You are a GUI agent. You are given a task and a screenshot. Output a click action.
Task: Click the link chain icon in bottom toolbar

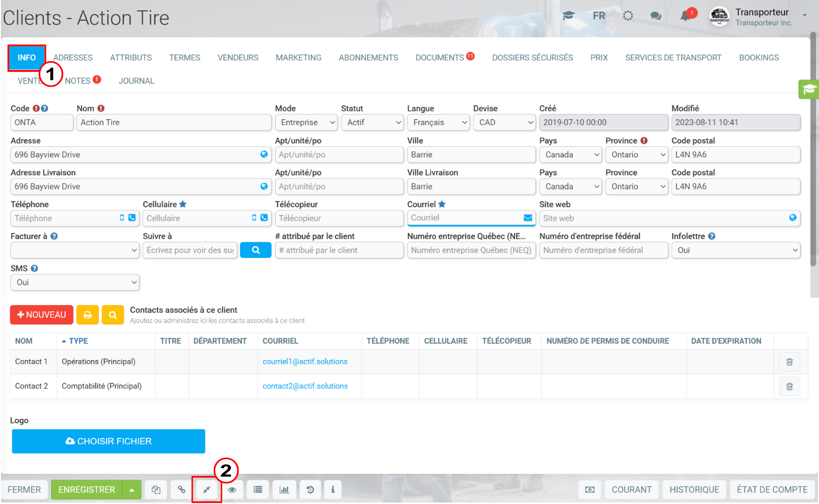(181, 490)
